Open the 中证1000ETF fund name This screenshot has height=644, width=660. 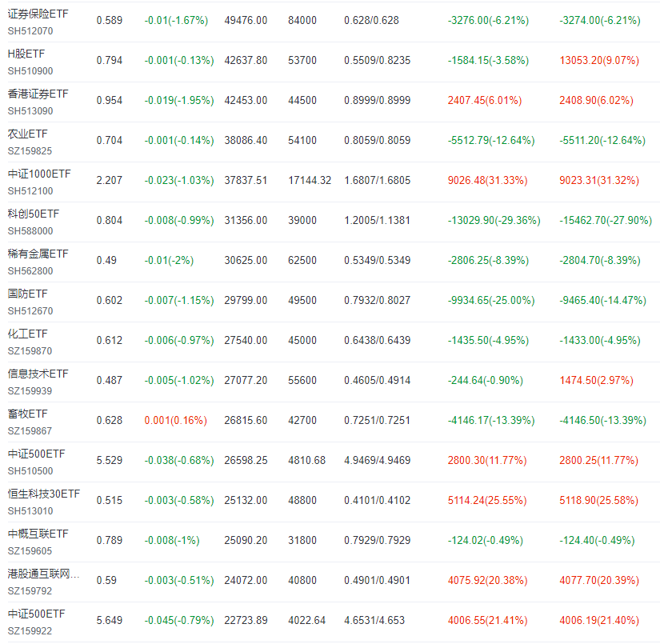click(x=39, y=174)
